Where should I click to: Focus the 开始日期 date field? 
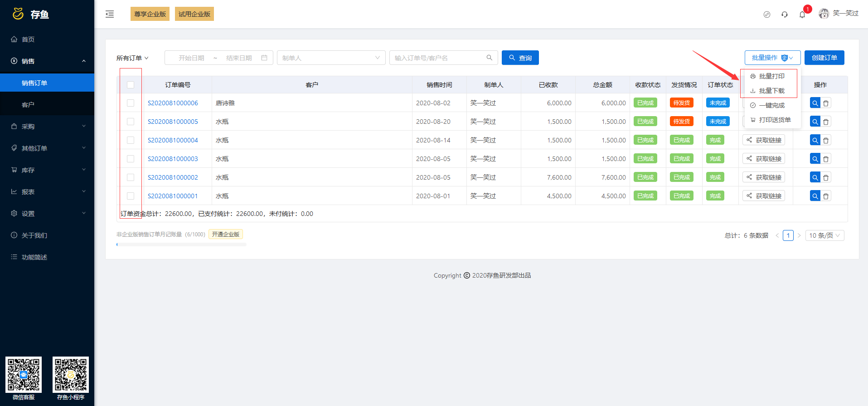[x=191, y=58]
